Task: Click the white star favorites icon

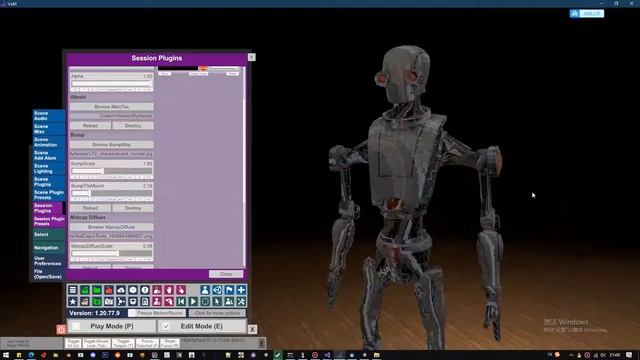Action: pyautogui.click(x=73, y=302)
